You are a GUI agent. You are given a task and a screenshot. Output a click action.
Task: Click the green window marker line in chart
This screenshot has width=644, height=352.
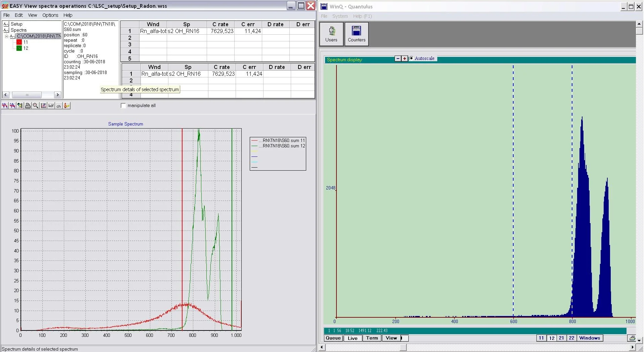(232, 229)
